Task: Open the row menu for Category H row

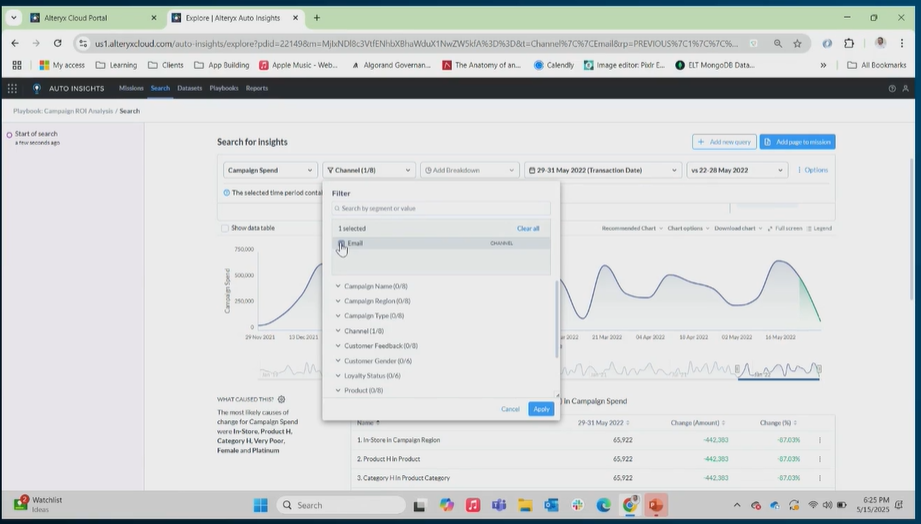Action: [x=820, y=478]
